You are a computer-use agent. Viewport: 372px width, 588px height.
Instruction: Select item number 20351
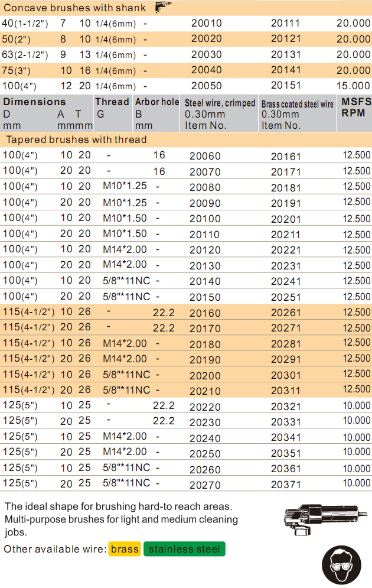coord(286,453)
